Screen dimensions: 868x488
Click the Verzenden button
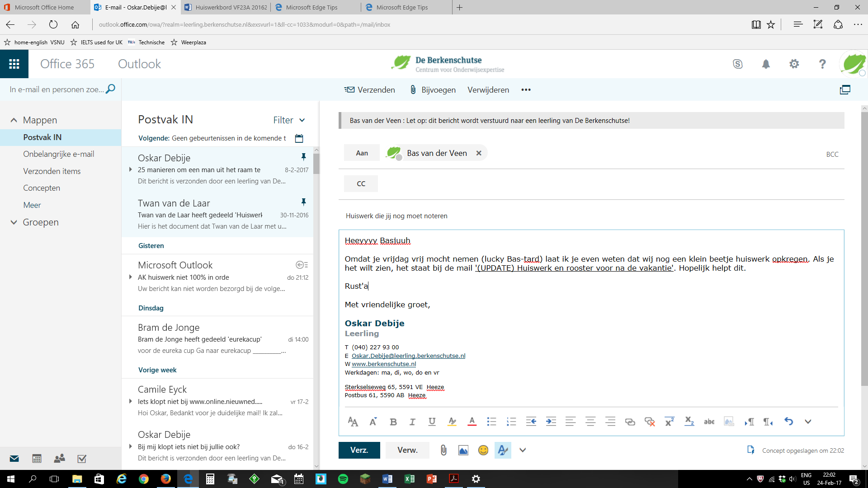[370, 89]
